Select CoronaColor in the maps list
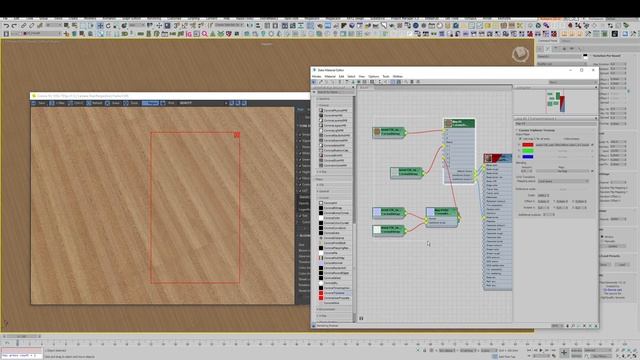Screen dimensions: 640x360 [x=334, y=218]
